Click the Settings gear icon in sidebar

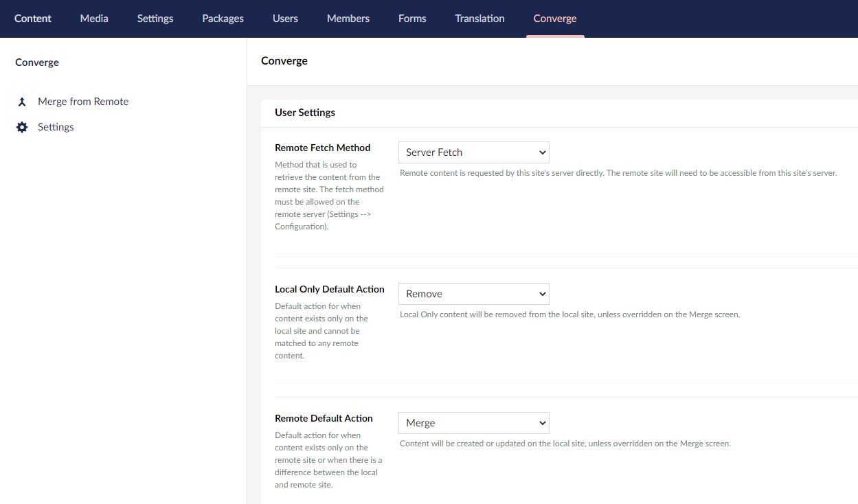click(22, 127)
